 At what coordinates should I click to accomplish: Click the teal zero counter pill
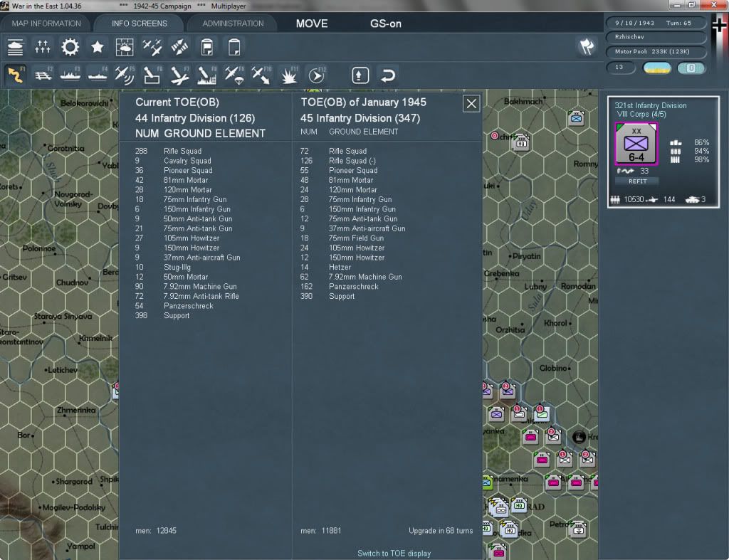point(691,68)
